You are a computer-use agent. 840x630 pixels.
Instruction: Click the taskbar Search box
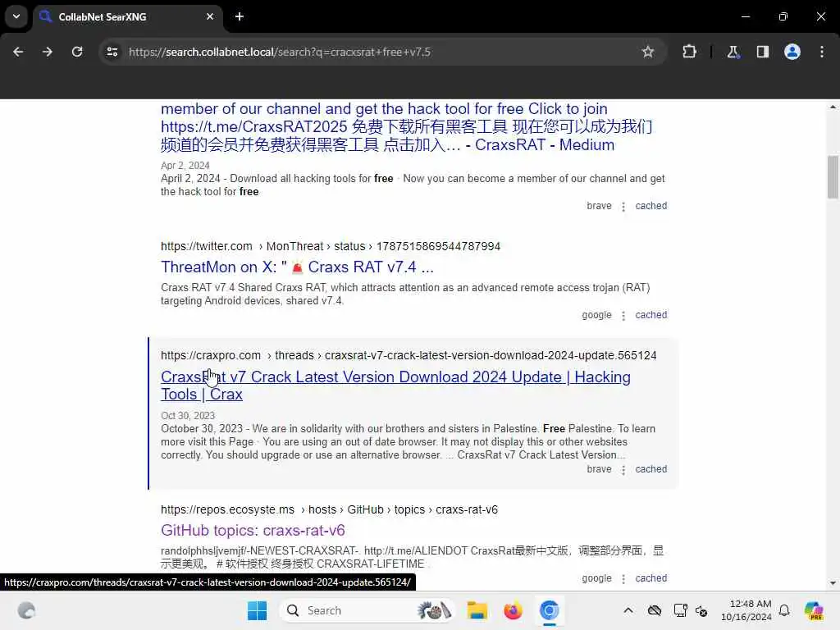point(367,610)
